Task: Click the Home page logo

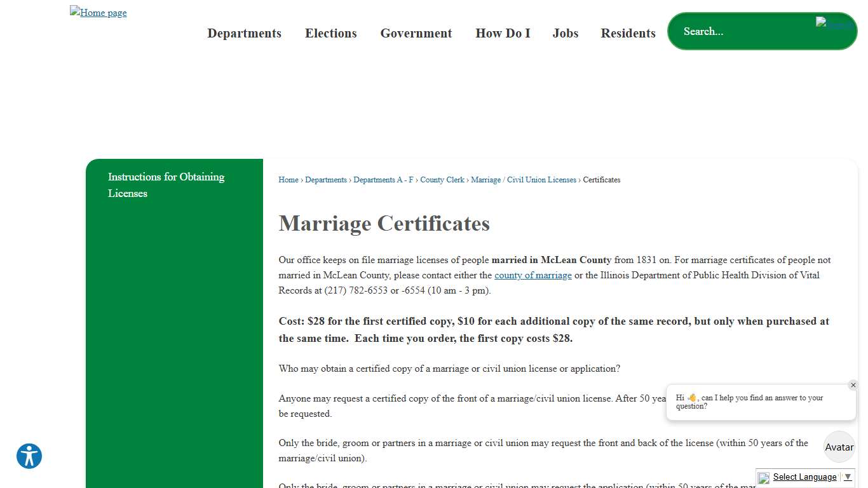Action: pyautogui.click(x=98, y=12)
